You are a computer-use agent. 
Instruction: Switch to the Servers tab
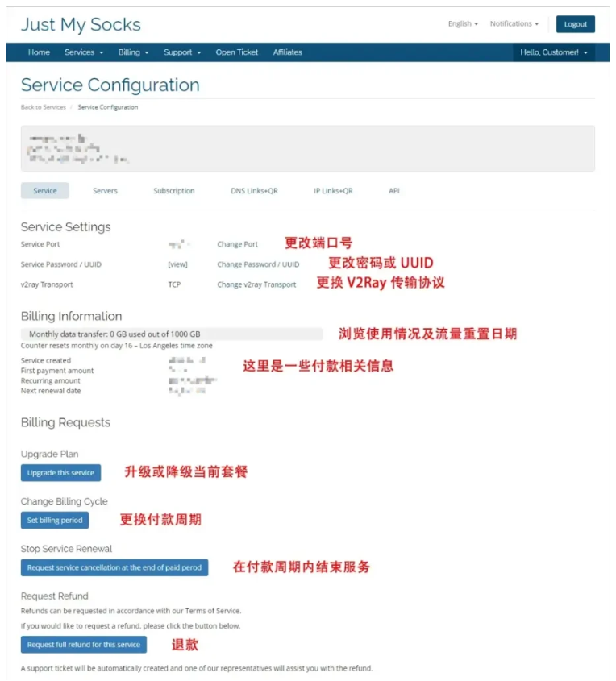105,191
